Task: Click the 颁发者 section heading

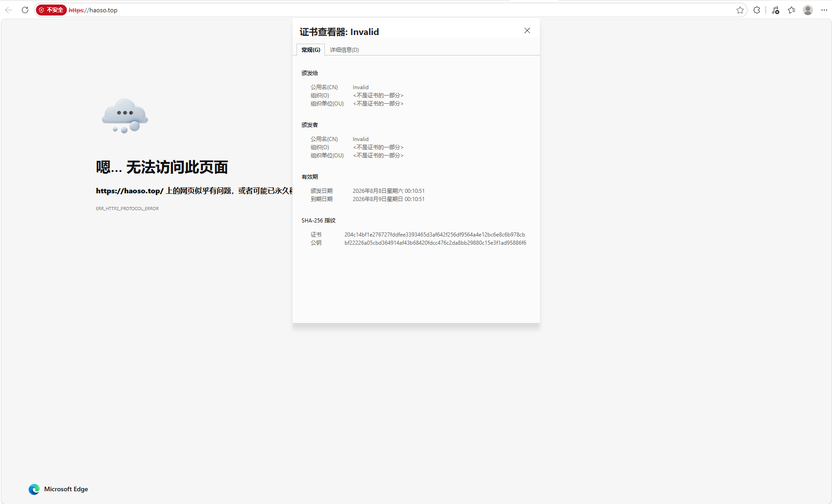Action: tap(310, 125)
